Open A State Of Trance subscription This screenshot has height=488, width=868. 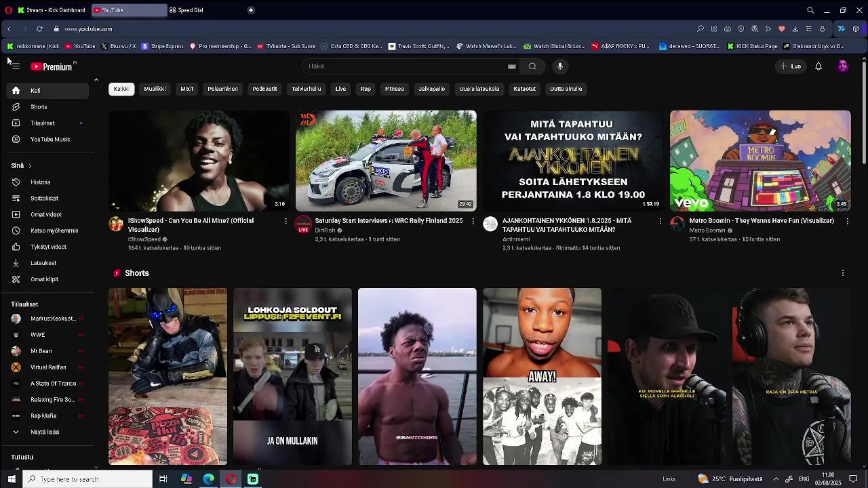click(x=47, y=384)
